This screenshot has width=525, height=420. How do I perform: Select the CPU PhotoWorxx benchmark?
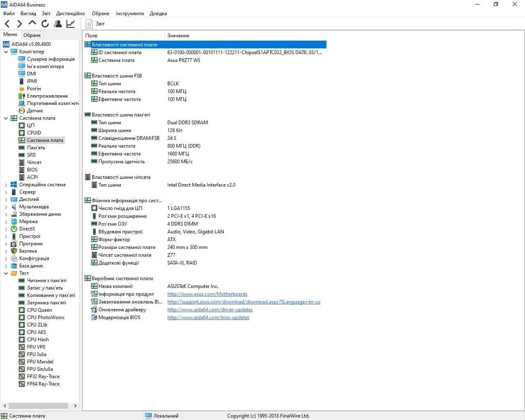(x=41, y=317)
